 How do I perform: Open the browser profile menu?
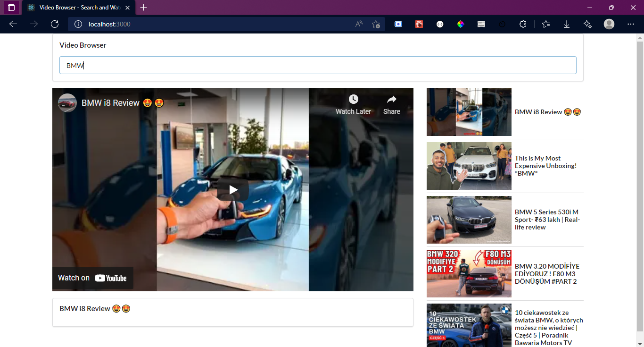[x=609, y=24]
